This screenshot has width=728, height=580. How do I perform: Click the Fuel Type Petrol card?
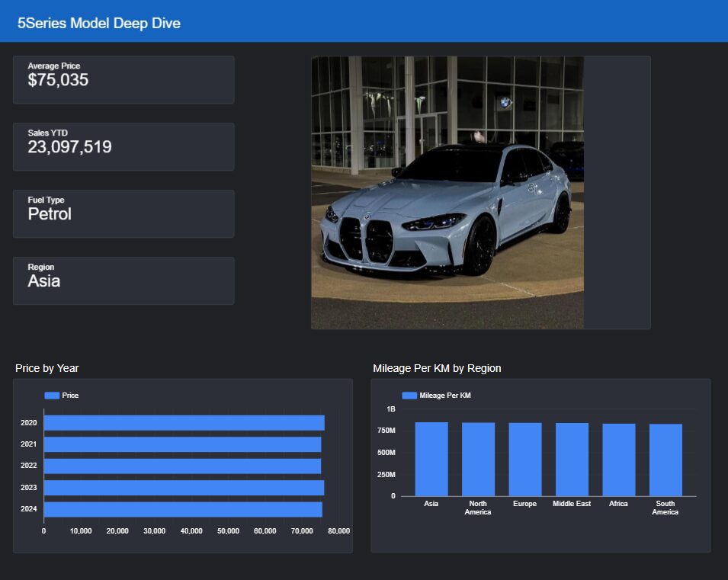(x=123, y=213)
